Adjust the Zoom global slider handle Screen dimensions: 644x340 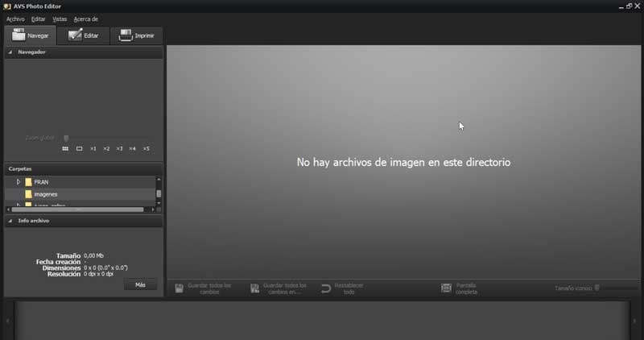66,138
